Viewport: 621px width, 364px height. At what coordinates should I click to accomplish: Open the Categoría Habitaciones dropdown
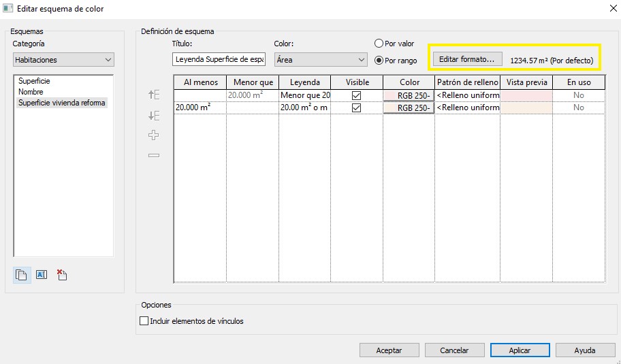[64, 60]
